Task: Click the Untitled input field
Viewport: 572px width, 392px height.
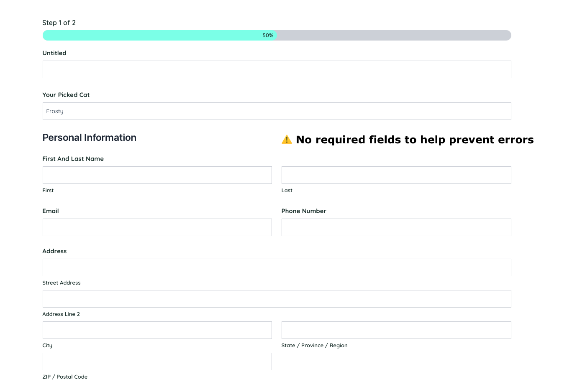Action: pos(277,69)
